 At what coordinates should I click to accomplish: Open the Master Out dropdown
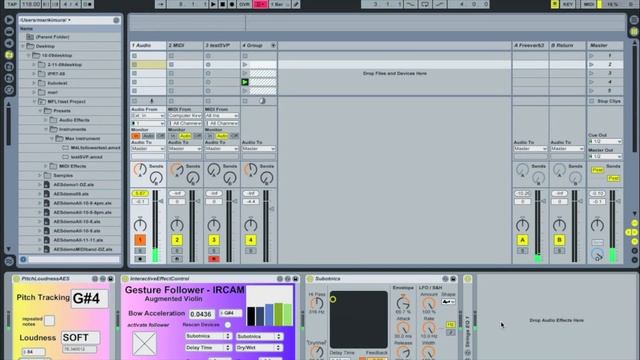(x=605, y=156)
